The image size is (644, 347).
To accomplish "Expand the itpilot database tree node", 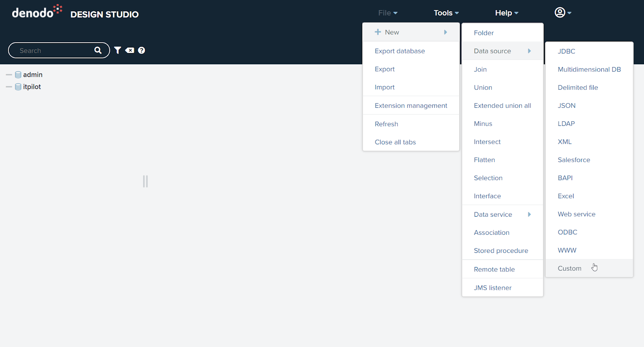I will [9, 87].
